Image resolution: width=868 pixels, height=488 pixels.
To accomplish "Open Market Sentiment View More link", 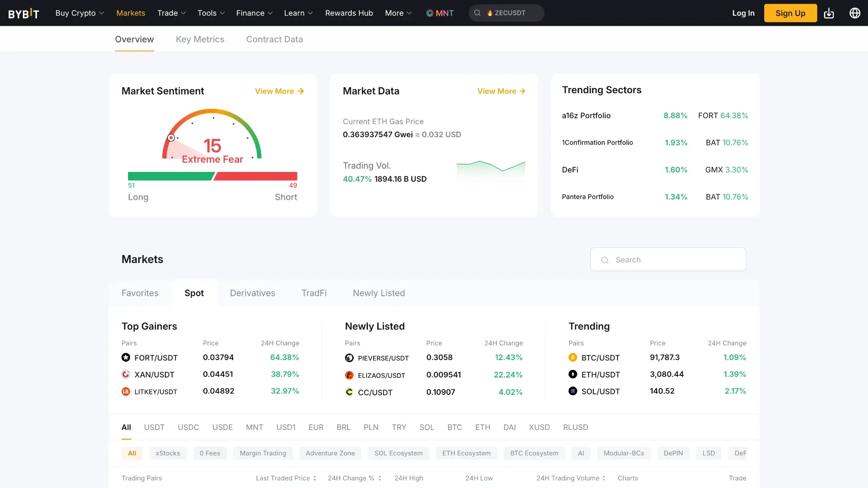I will click(x=279, y=91).
